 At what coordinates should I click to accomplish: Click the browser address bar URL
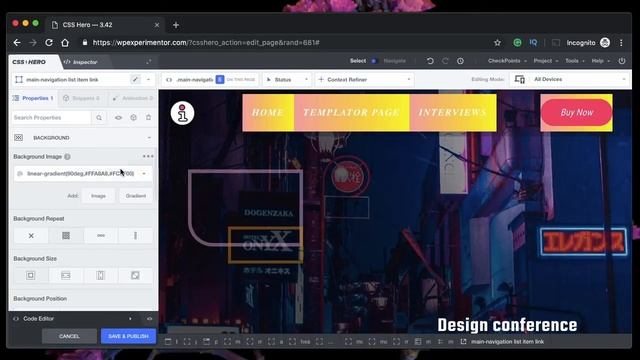pyautogui.click(x=206, y=43)
